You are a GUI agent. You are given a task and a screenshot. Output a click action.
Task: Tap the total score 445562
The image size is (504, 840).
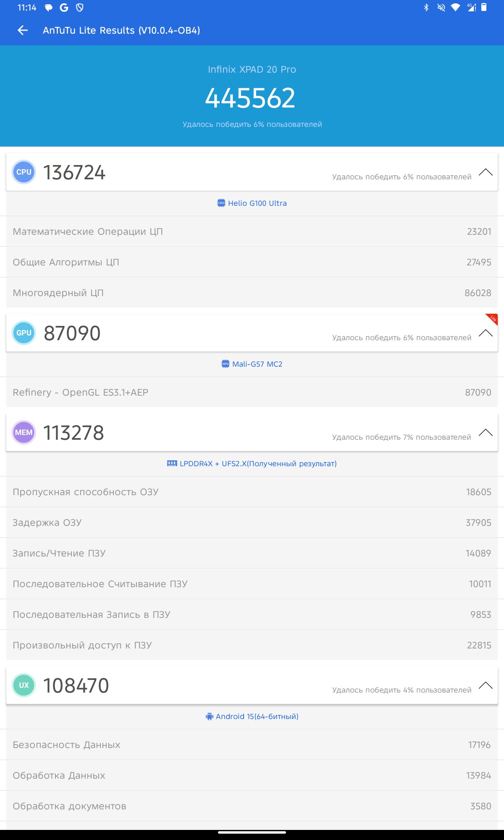(250, 98)
